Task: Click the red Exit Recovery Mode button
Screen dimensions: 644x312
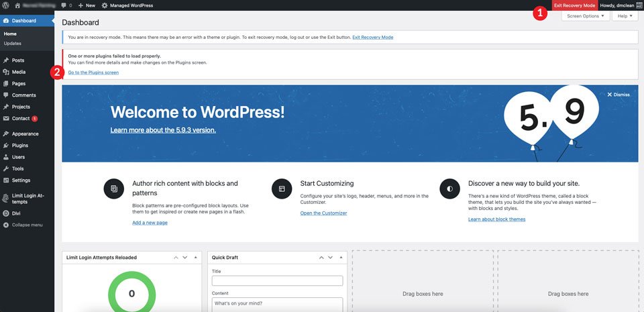Action: point(575,5)
